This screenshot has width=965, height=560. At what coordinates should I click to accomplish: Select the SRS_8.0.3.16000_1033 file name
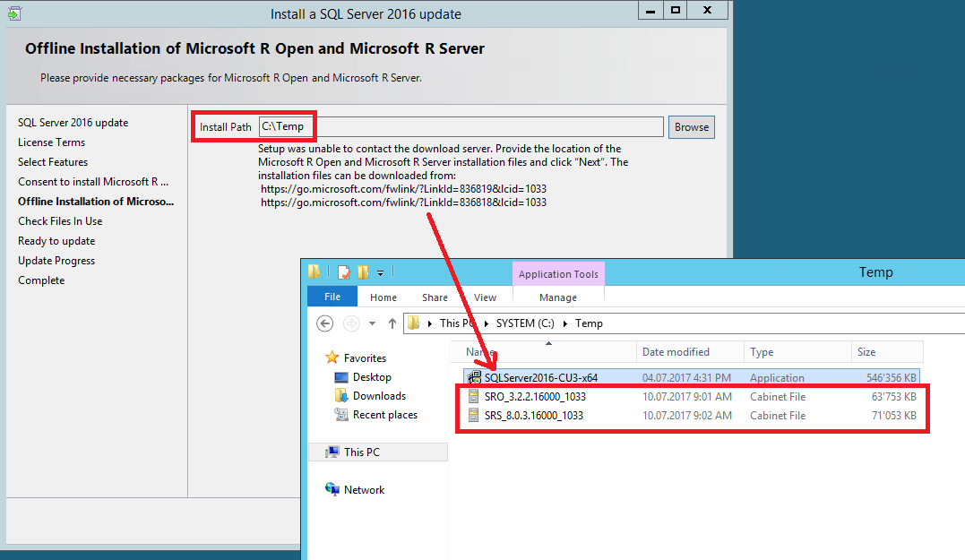click(534, 416)
